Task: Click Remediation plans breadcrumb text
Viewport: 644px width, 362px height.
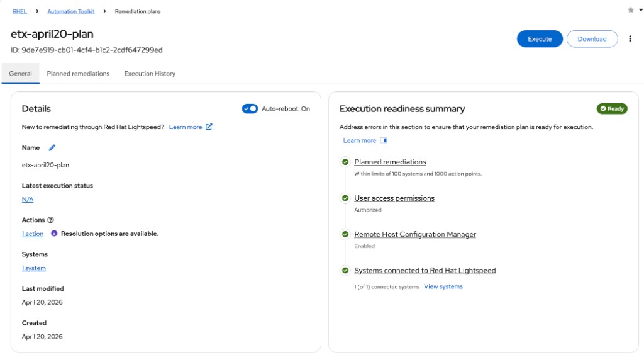Action: pyautogui.click(x=138, y=11)
